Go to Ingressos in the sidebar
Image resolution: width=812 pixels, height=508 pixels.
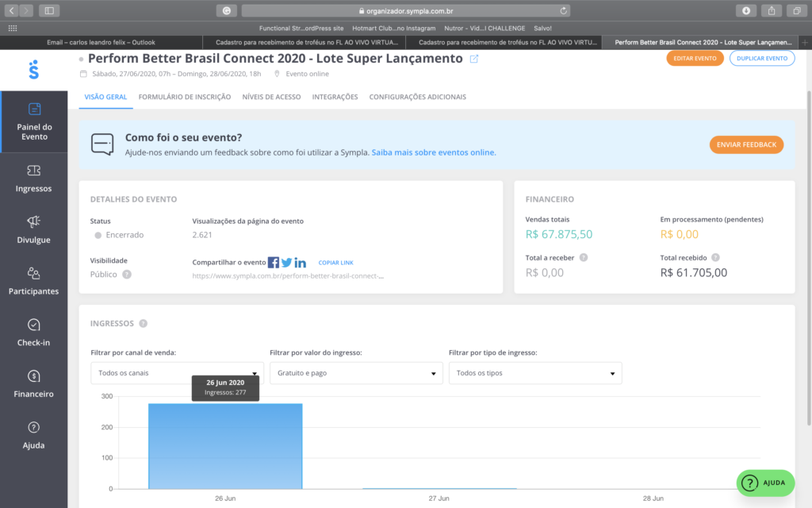coord(33,179)
